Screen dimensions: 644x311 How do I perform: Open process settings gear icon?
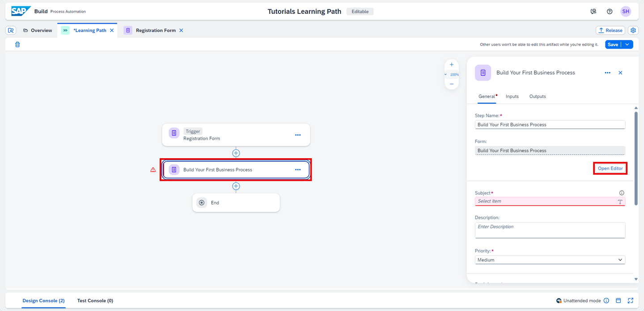click(633, 30)
